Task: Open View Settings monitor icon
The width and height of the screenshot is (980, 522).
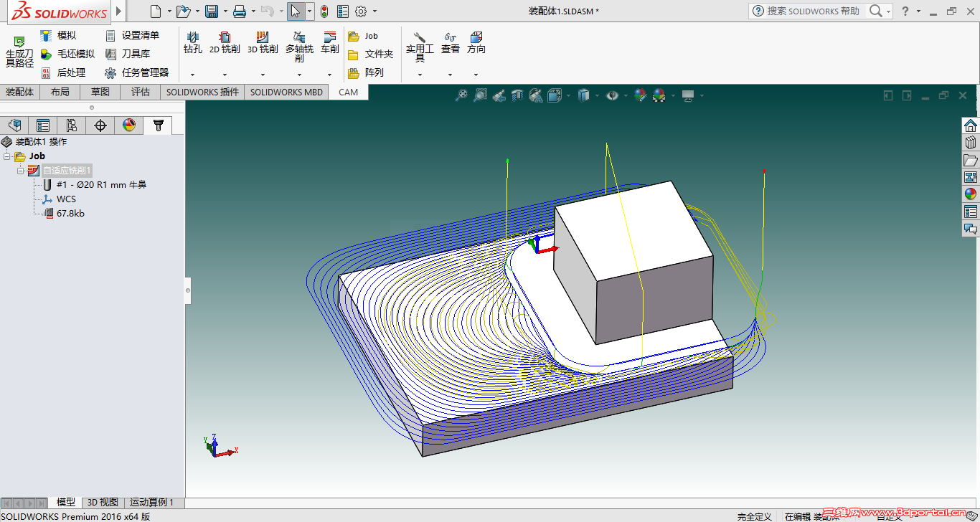Action: [688, 95]
